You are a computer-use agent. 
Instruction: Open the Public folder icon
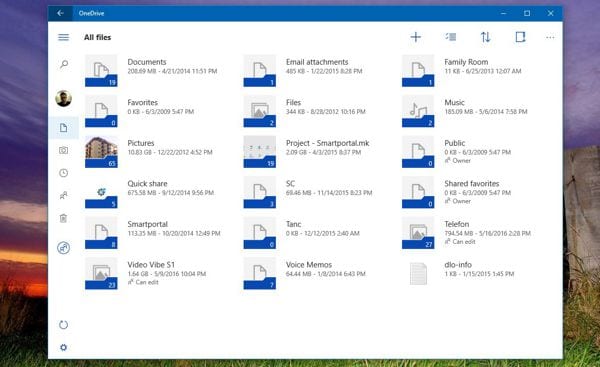point(418,152)
